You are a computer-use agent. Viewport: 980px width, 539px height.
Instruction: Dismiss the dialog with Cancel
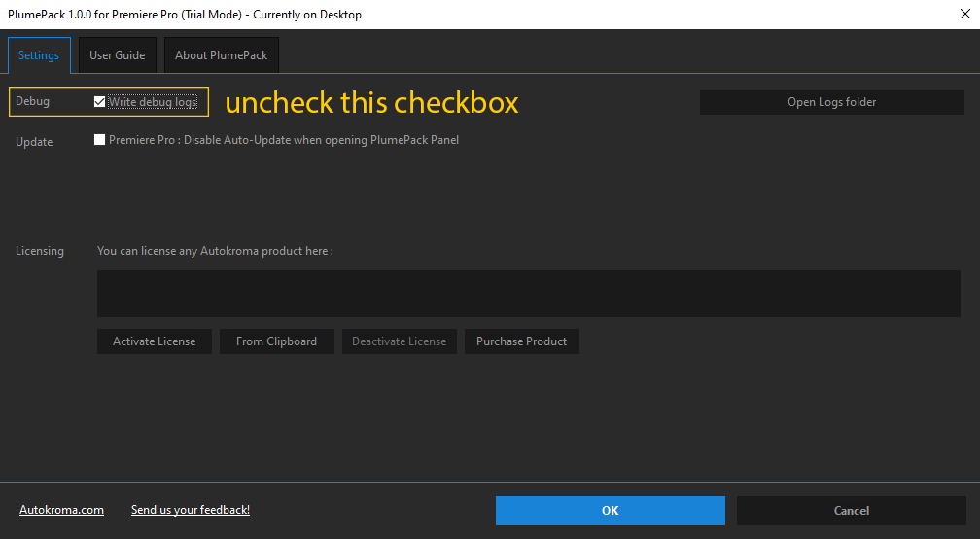coord(851,511)
